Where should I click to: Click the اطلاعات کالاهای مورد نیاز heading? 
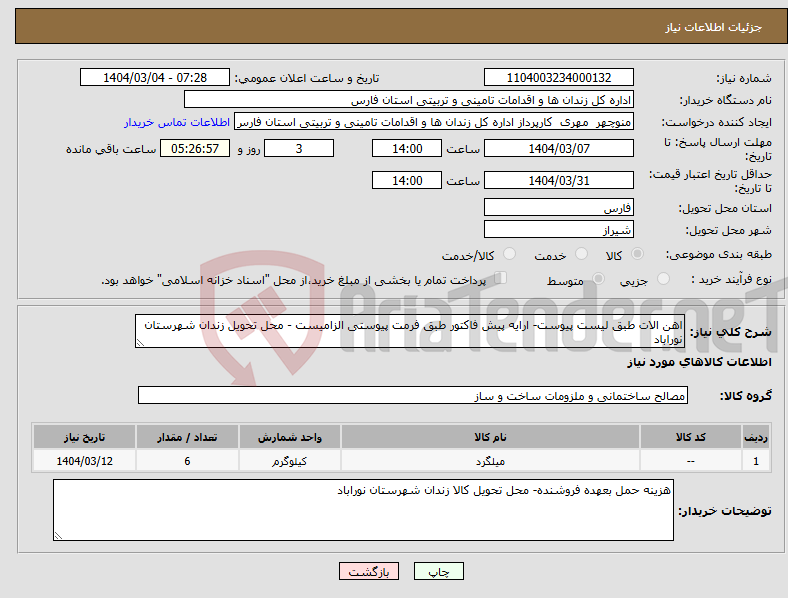(699, 362)
